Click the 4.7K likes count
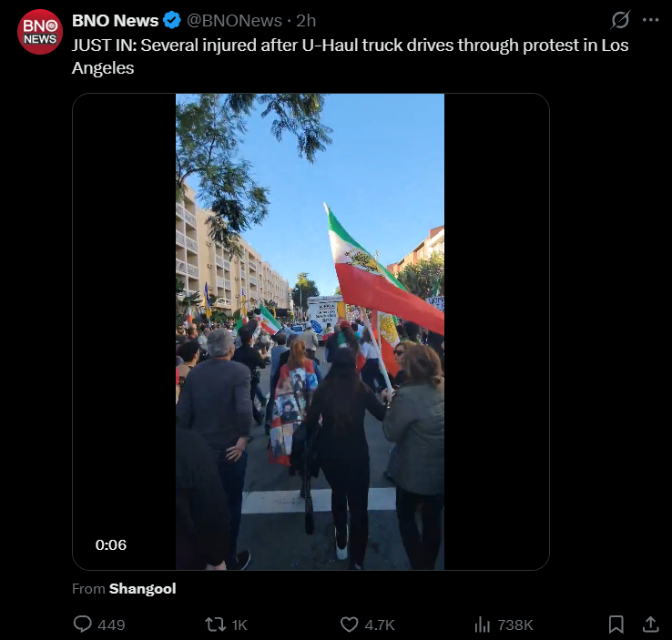This screenshot has height=640, width=672. [x=380, y=625]
